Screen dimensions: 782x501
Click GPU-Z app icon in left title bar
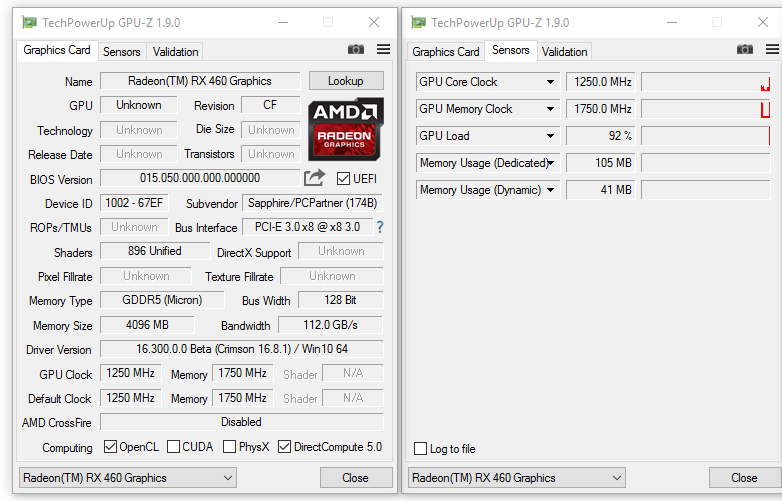tap(30, 22)
